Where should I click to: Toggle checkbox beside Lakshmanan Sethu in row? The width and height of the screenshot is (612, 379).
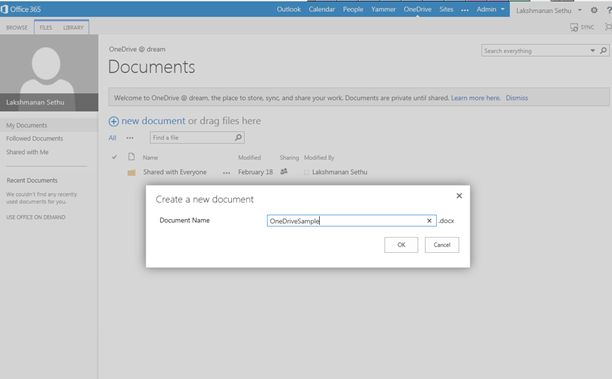pyautogui.click(x=306, y=172)
